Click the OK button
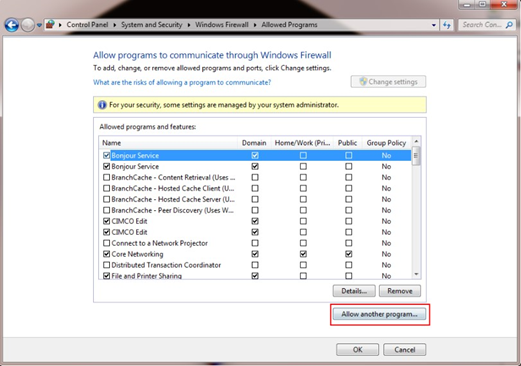The image size is (521, 366). click(357, 350)
